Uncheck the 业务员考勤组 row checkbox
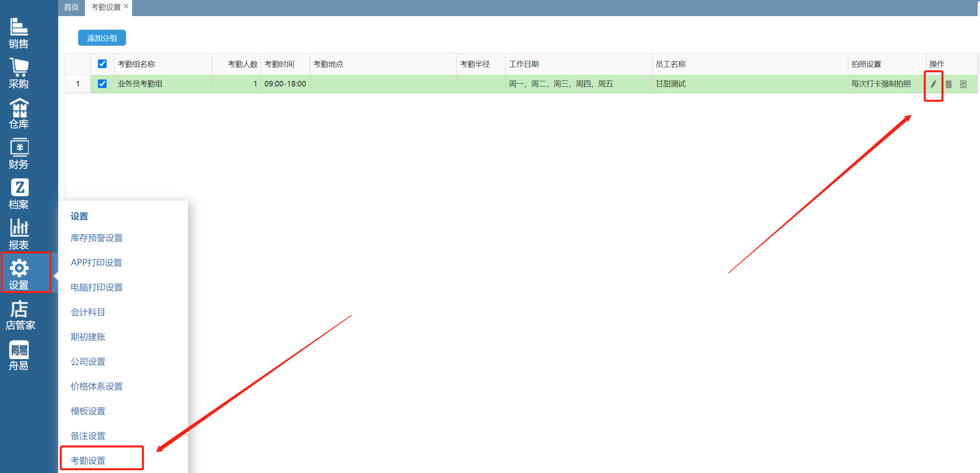980x473 pixels. (102, 84)
